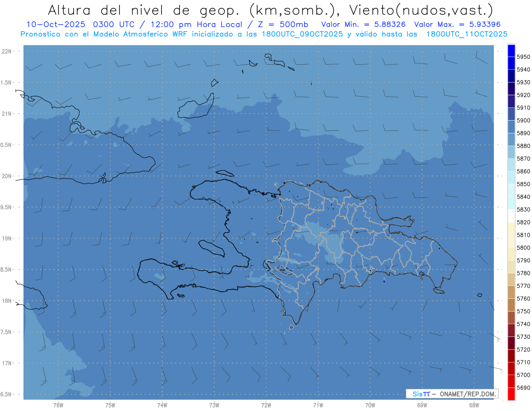Image resolution: width=532 pixels, height=411 pixels.
Task: Click the '0.5N' latitude label
Action: click(6, 145)
